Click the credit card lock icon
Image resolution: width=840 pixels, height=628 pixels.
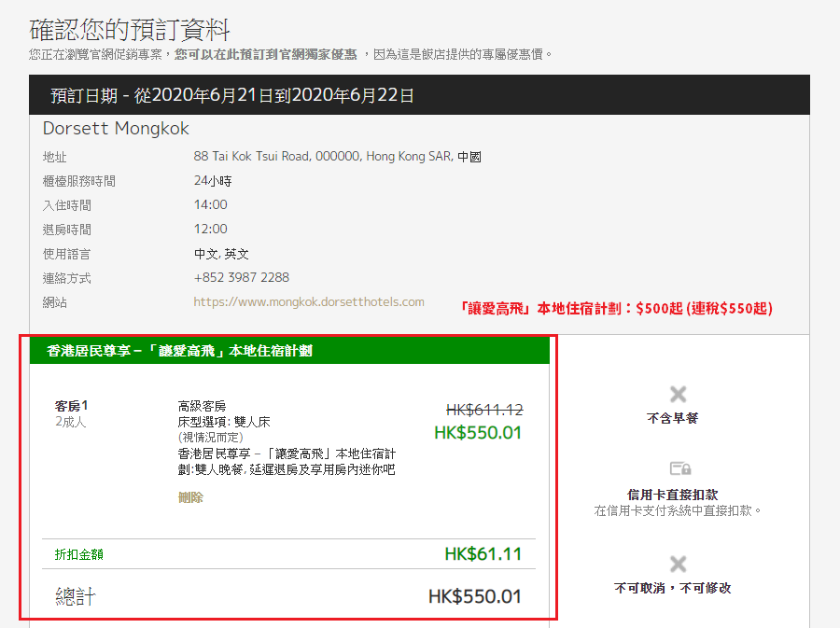pyautogui.click(x=680, y=468)
